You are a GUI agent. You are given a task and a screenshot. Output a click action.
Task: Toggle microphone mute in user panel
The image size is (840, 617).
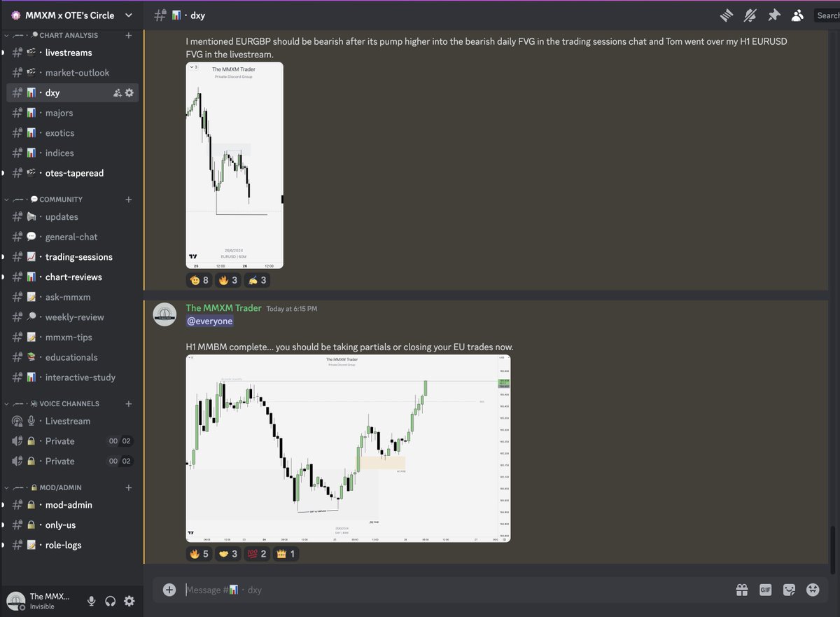point(91,601)
